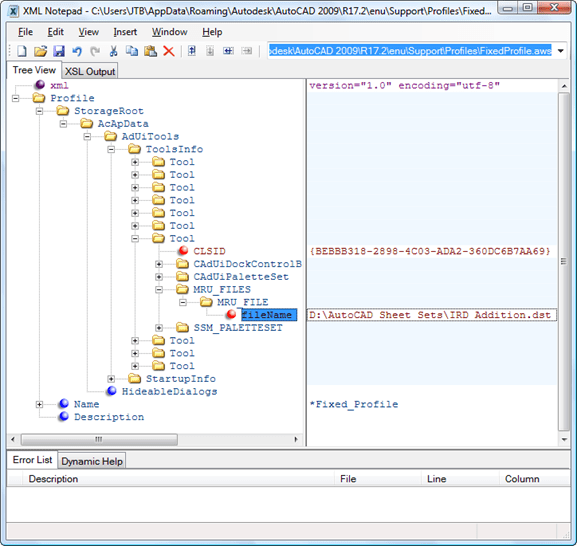The height and width of the screenshot is (546, 577).
Task: Open a file with the Open folder icon
Action: pyautogui.click(x=40, y=51)
